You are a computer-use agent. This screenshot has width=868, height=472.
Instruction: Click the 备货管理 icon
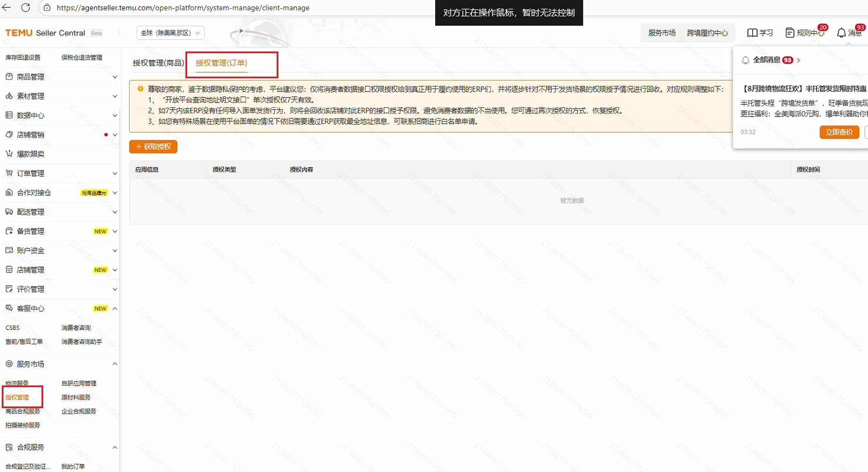(x=9, y=231)
